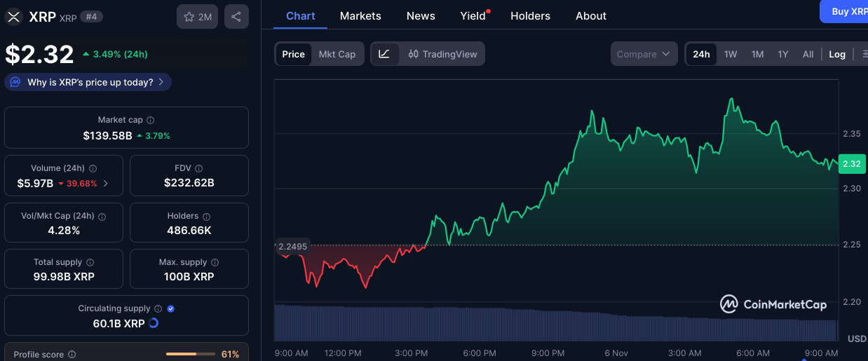Click the Market cap info icon
868x361 pixels.
pos(151,121)
